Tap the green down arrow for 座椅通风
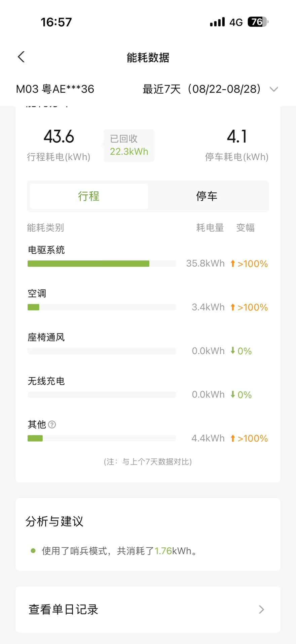The height and width of the screenshot is (644, 296). pos(232,351)
